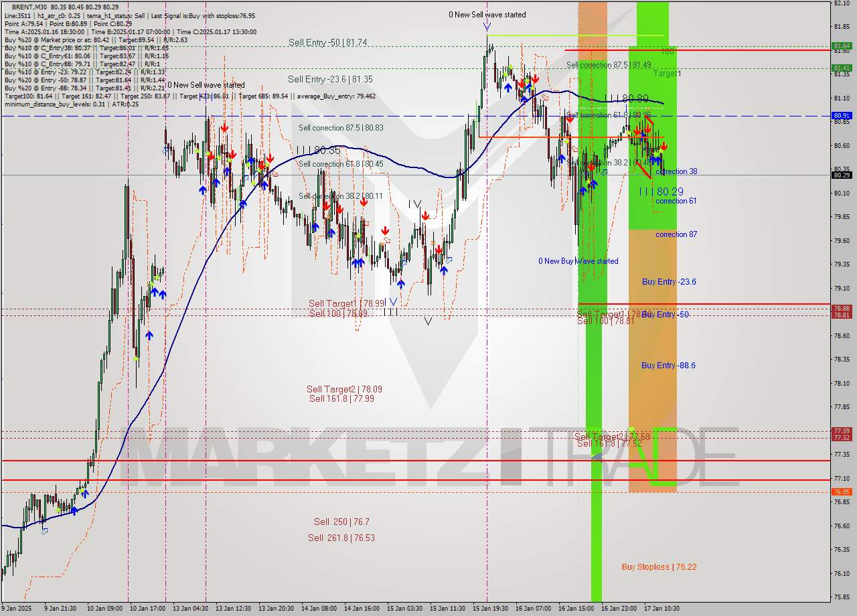Select the 'Sell Target1 | 78.99' label
Image resolution: width=857 pixels, height=616 pixels.
347,303
